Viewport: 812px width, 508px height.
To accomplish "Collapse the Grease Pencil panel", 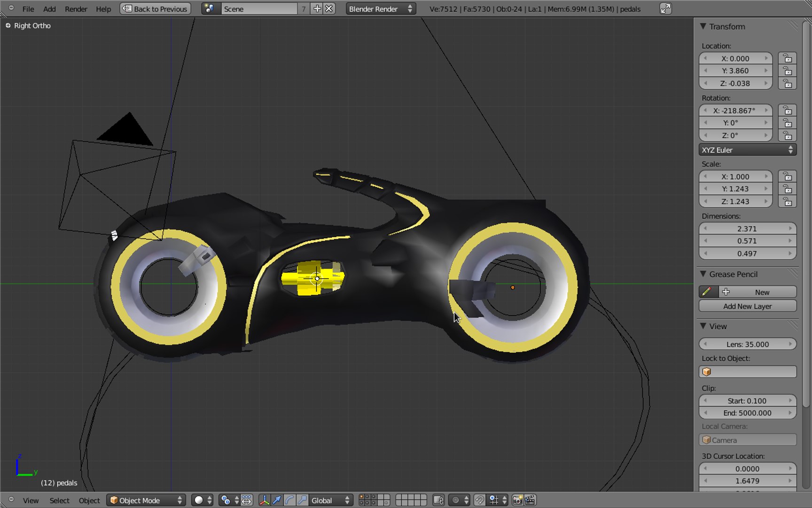I will pos(703,274).
